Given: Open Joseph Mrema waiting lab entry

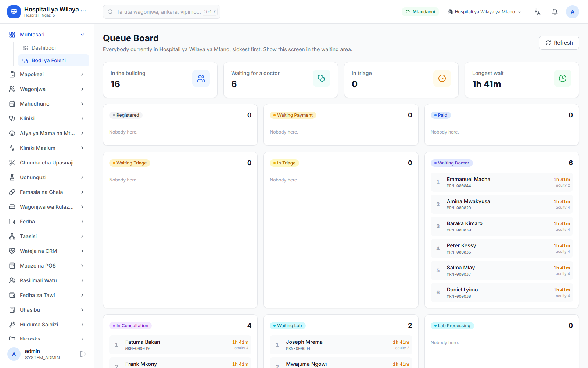Looking at the screenshot, I should (341, 345).
